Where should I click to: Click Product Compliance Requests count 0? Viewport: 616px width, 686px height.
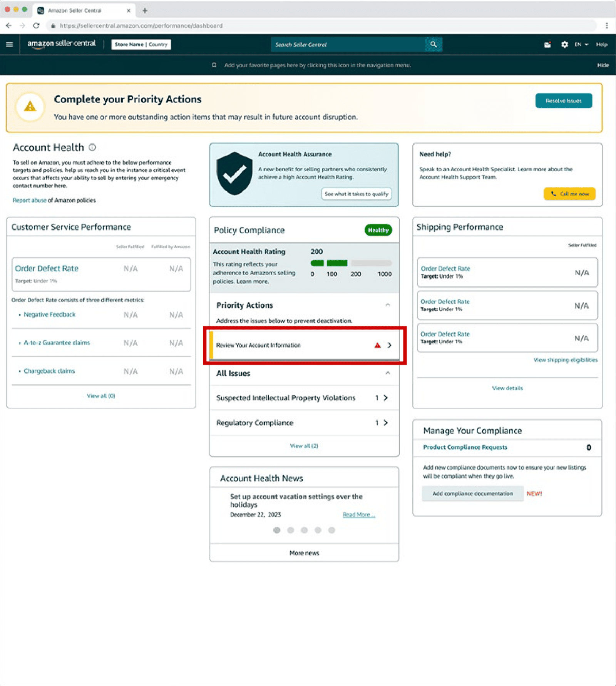588,447
